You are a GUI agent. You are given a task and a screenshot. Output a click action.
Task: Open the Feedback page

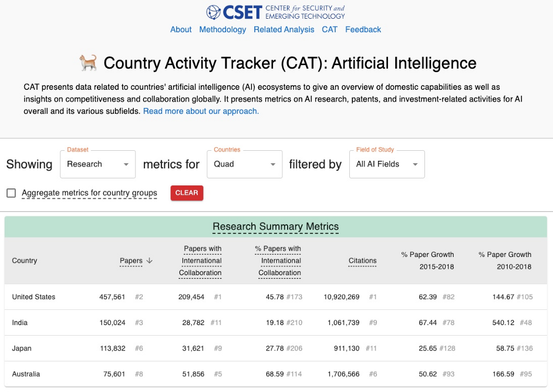tap(363, 29)
